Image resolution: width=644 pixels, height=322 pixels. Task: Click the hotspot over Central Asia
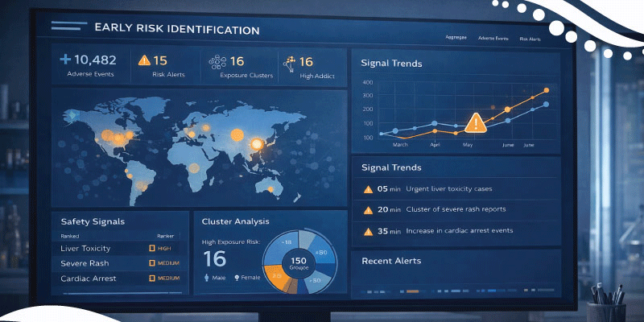click(237, 134)
